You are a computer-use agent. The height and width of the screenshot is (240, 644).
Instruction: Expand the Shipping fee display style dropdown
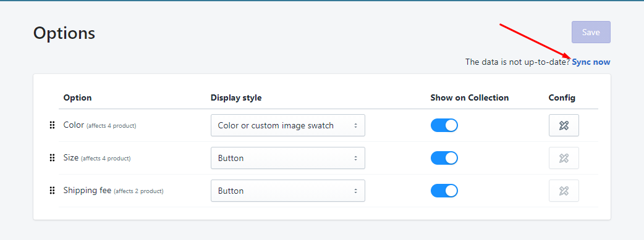[288, 191]
